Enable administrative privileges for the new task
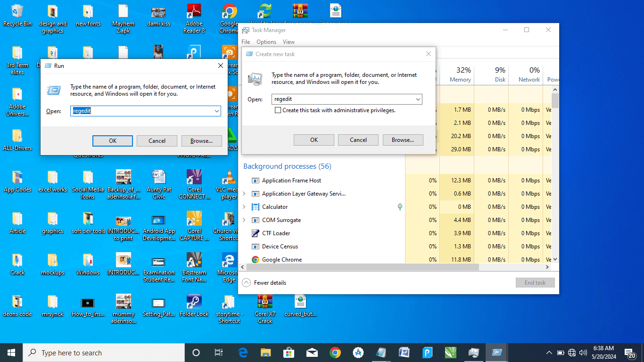Image resolution: width=644 pixels, height=362 pixels. coord(278,110)
